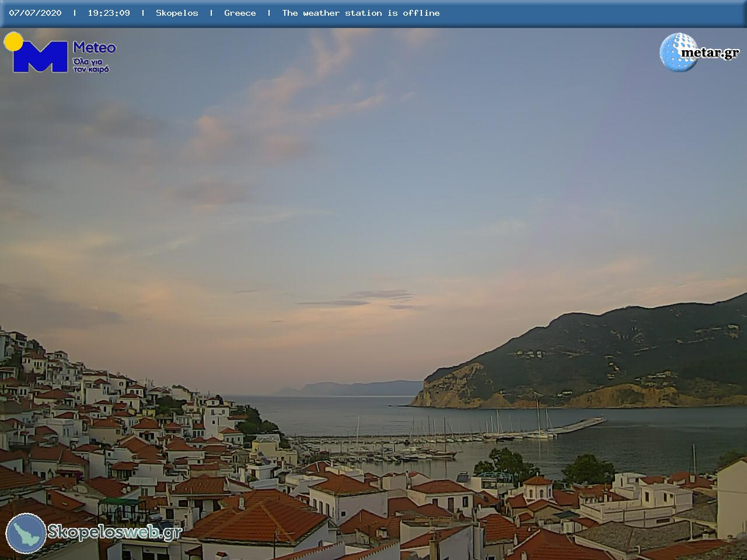
Task: Click the Skopelosweb.gr island badge icon
Action: [26, 533]
